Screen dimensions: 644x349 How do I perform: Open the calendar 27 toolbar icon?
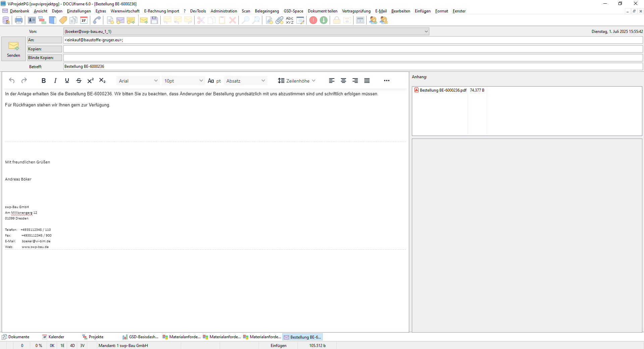[84, 20]
